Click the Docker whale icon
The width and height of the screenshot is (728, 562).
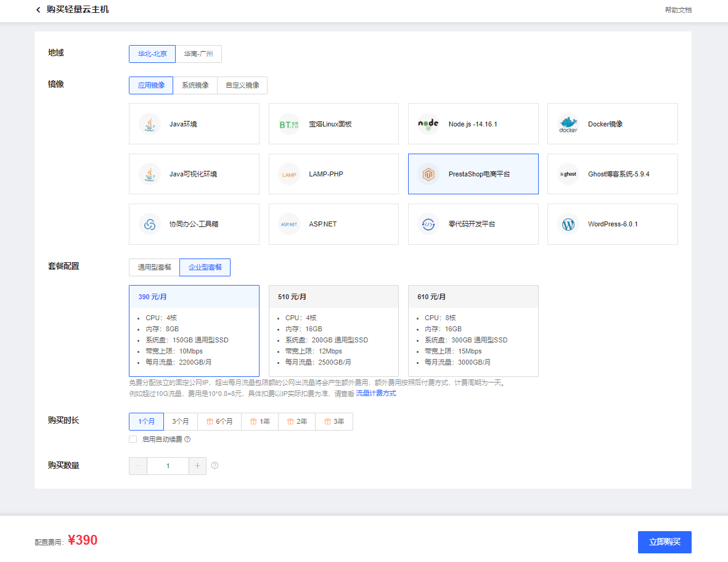pos(568,124)
